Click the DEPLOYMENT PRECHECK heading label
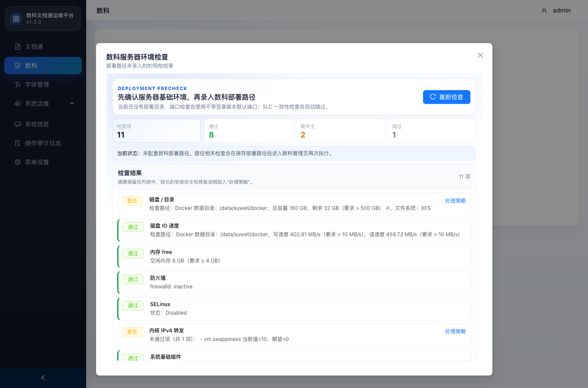 [152, 88]
